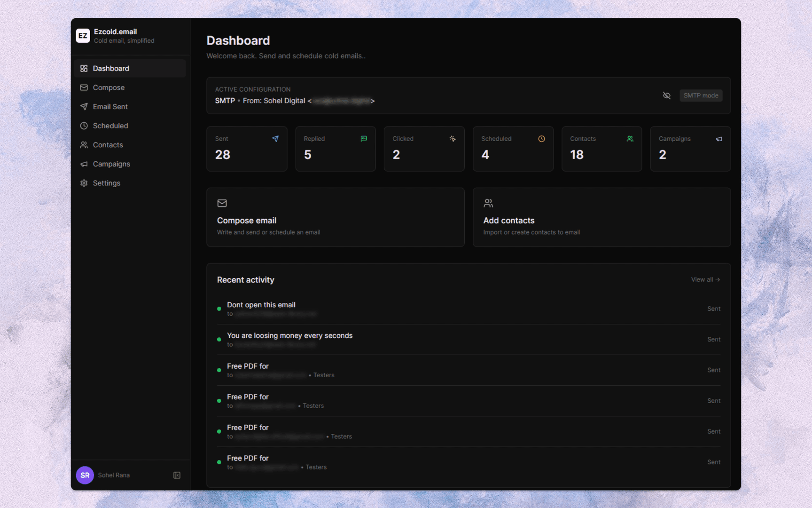
Task: Click the Sohel Rana user name
Action: tap(114, 475)
